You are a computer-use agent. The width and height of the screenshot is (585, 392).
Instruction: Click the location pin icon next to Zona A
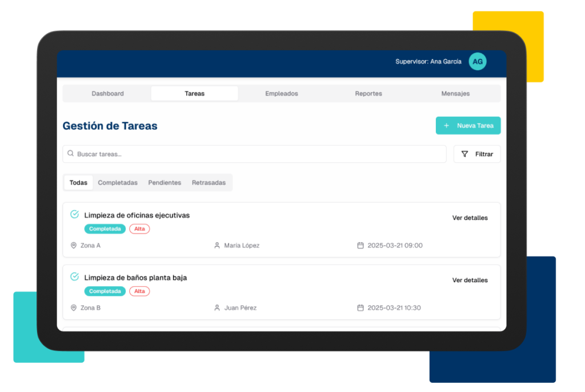[x=74, y=245]
